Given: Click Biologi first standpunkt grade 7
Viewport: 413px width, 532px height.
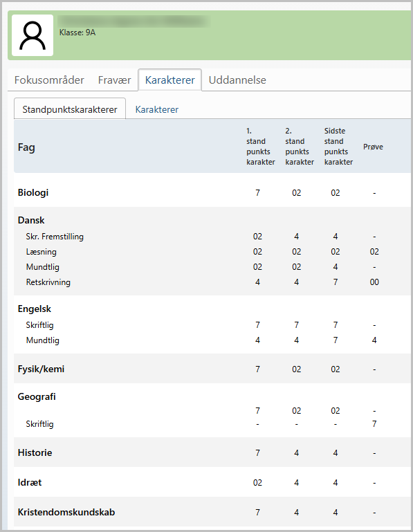Looking at the screenshot, I should (x=257, y=193).
